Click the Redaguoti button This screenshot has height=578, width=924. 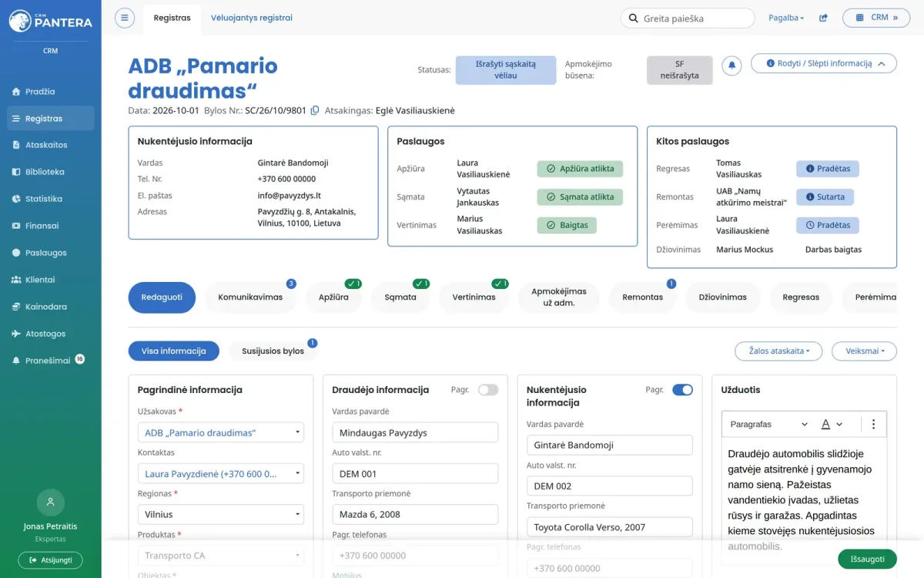click(x=162, y=297)
